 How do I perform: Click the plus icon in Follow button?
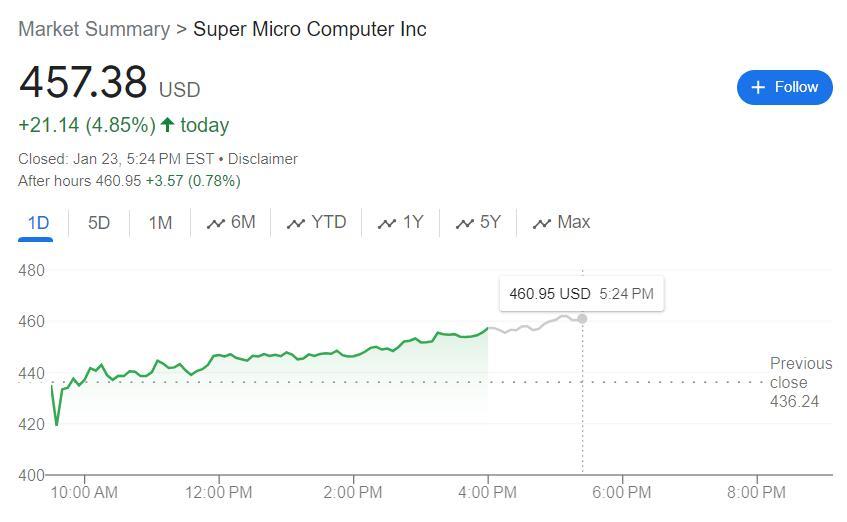[758, 88]
